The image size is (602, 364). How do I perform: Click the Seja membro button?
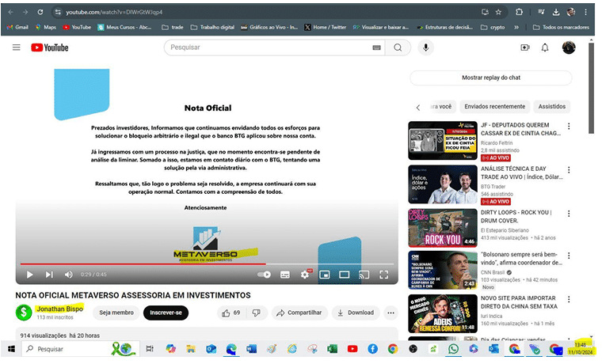pyautogui.click(x=116, y=313)
